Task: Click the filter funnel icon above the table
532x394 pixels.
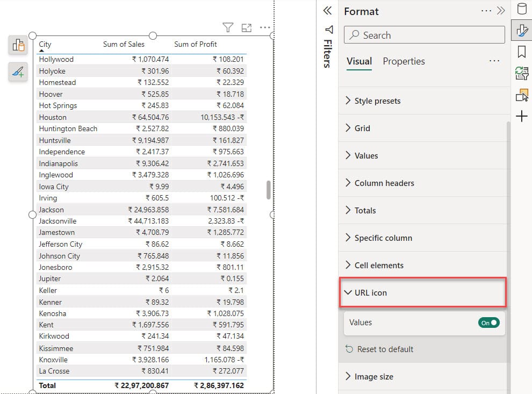Action: point(228,27)
